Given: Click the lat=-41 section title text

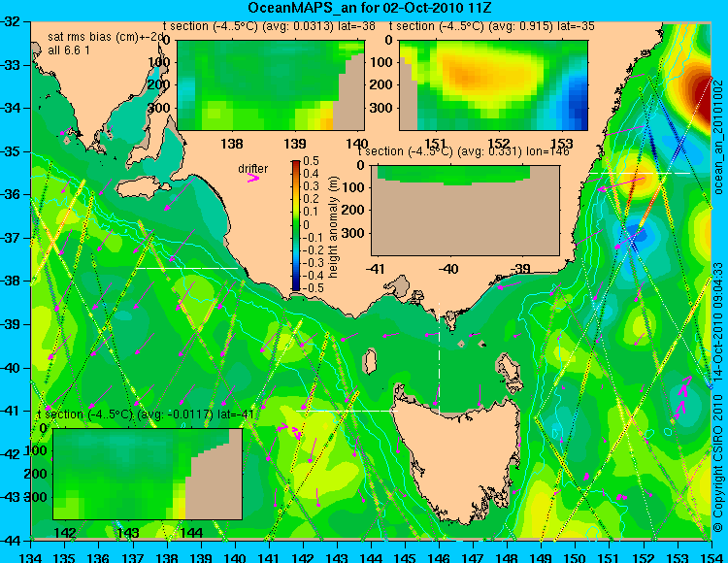Looking at the screenshot, I should coord(146,414).
